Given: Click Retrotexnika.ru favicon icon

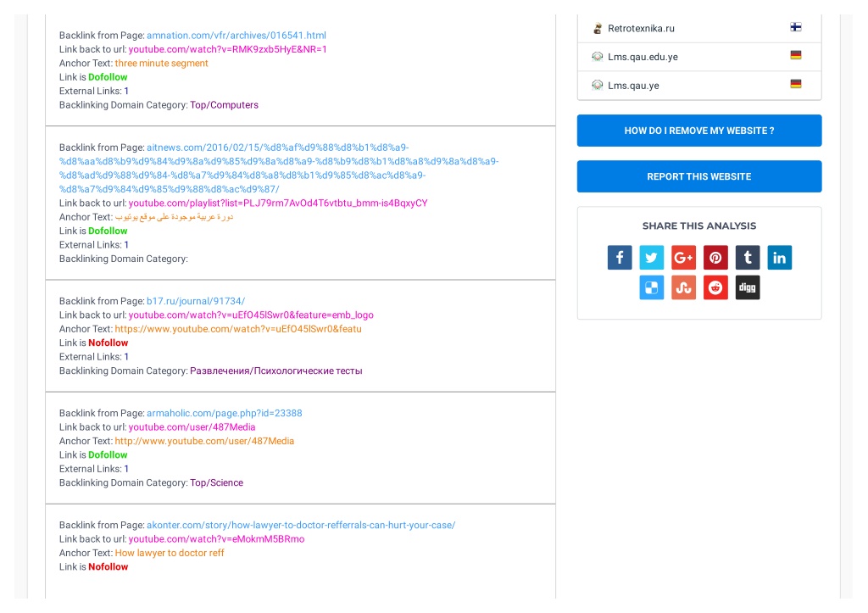Looking at the screenshot, I should (598, 28).
